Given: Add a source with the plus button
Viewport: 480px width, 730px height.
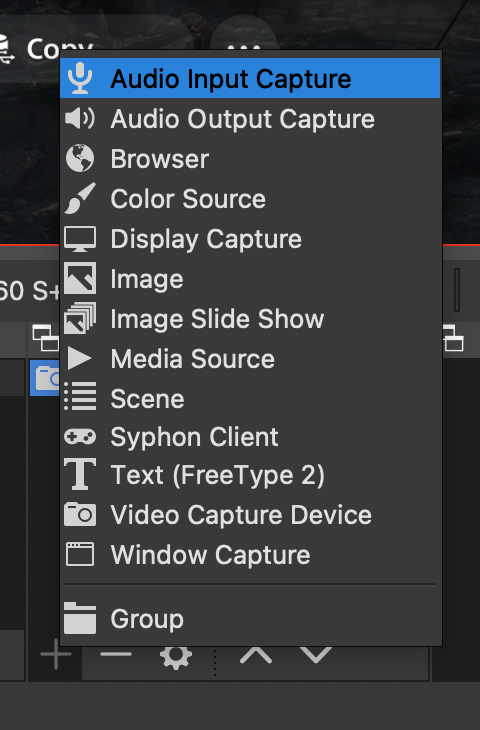Looking at the screenshot, I should pos(56,654).
